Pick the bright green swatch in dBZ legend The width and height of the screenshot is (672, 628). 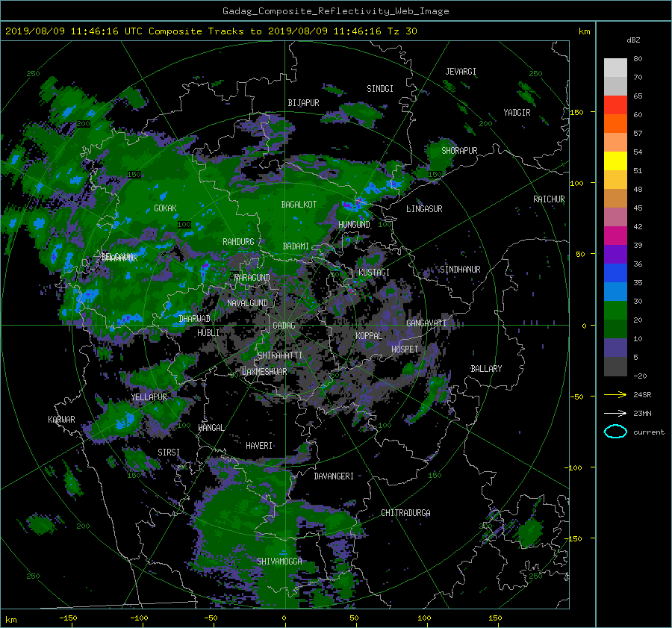click(615, 310)
